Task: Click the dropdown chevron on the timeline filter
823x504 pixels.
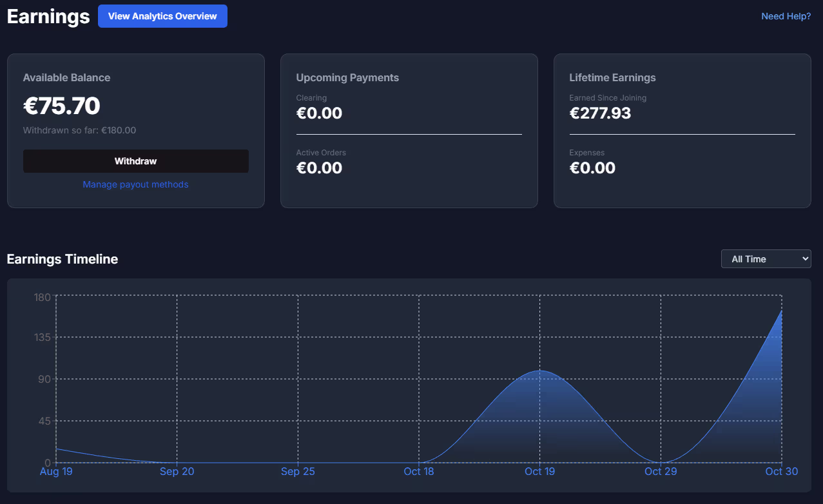Action: click(804, 258)
